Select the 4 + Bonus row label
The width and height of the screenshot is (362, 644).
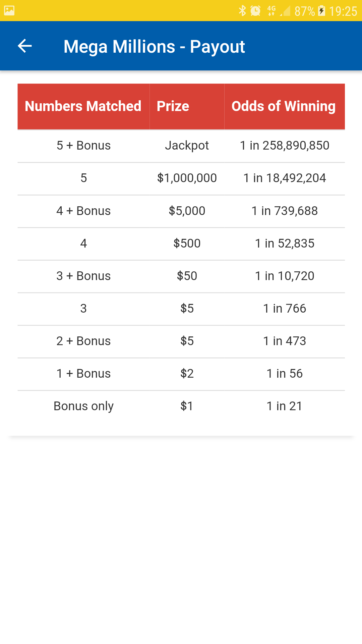point(83,211)
